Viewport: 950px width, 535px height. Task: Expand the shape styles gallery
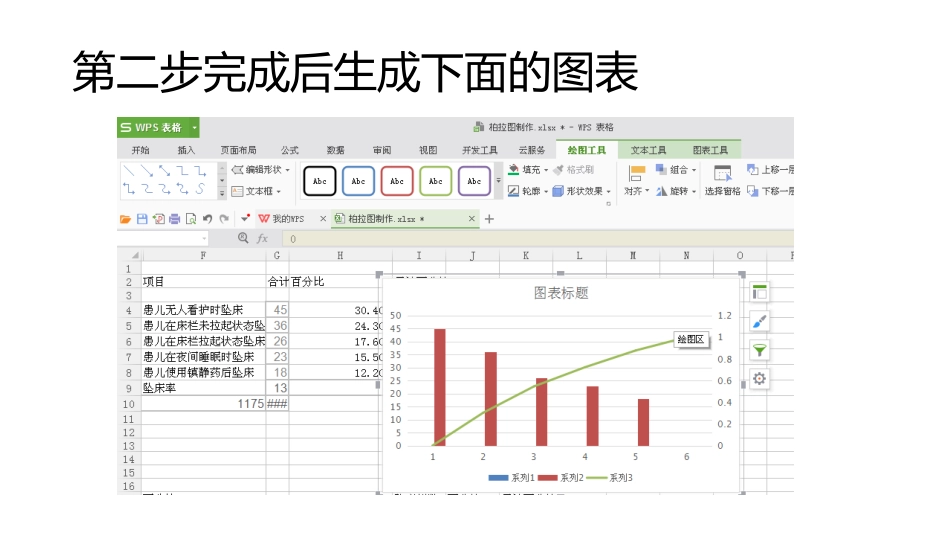pos(499,181)
